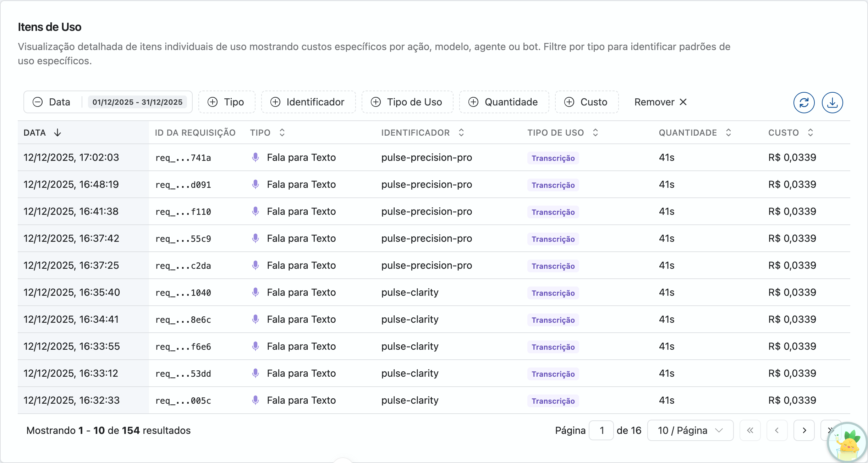868x463 pixels.
Task: Expand the Tipo de Uso filter
Action: [407, 102]
